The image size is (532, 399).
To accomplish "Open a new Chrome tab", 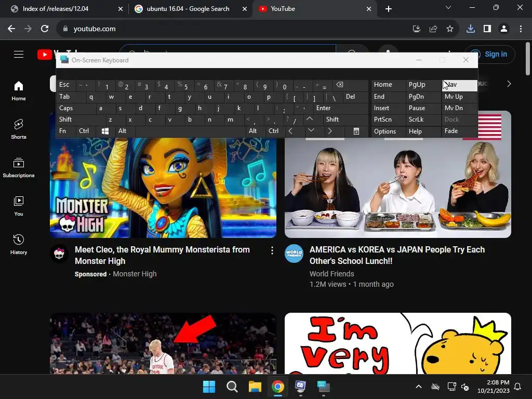I will point(389,9).
